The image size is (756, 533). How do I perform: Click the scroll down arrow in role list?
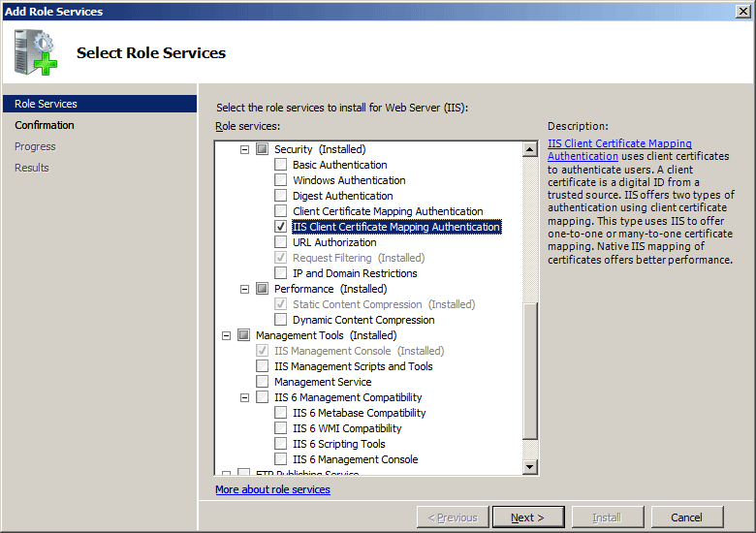point(529,467)
